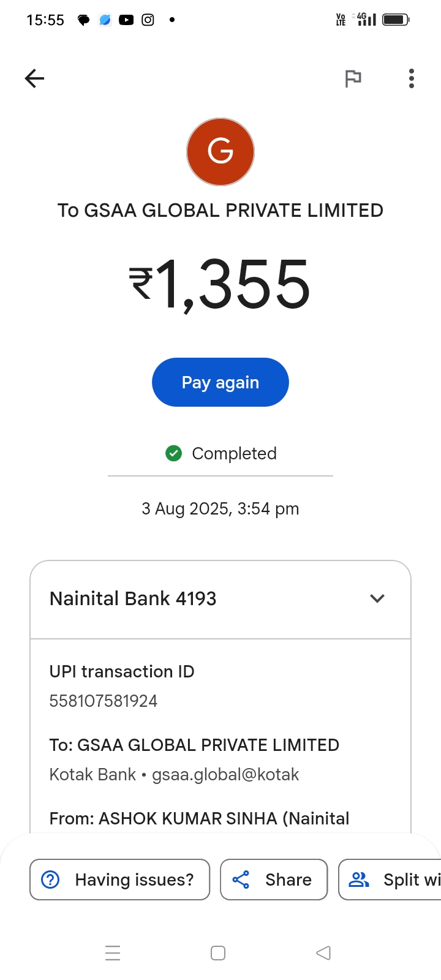Viewport: 441px width, 980px height.
Task: Tap the share network icon
Action: point(241,880)
